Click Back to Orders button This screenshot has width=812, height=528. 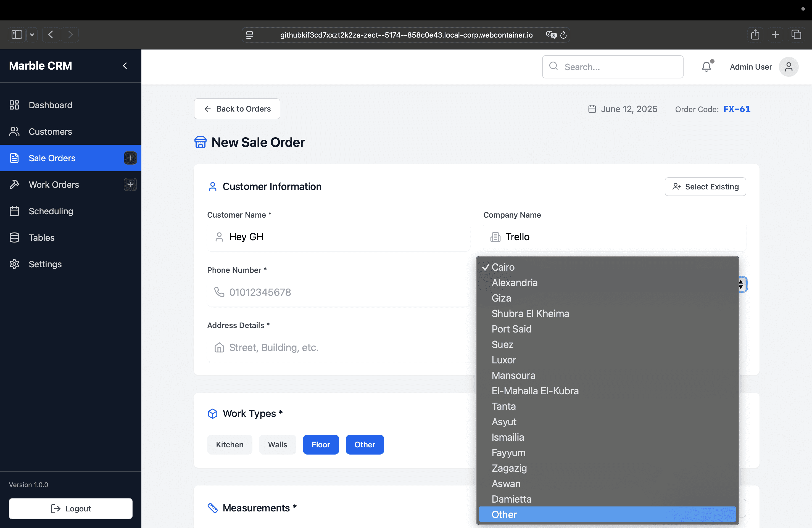tap(237, 109)
